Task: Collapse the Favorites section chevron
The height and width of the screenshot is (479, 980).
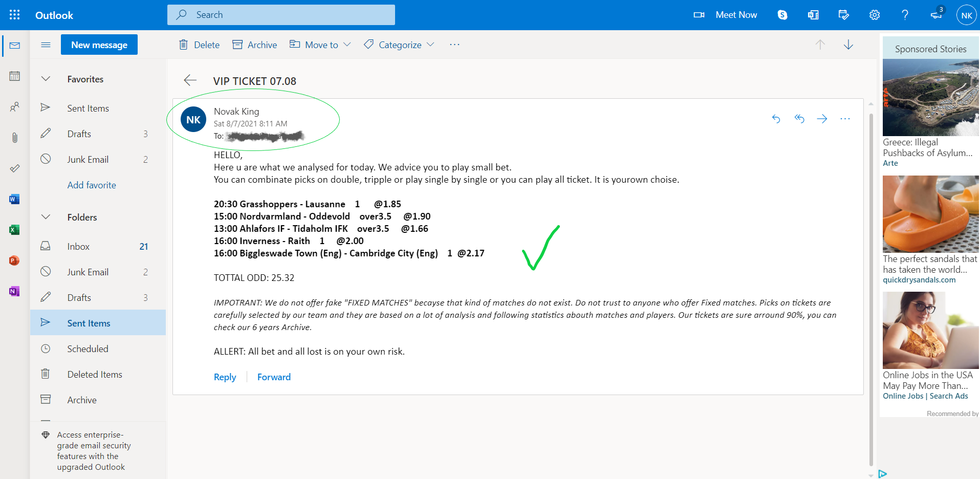Action: coord(46,79)
